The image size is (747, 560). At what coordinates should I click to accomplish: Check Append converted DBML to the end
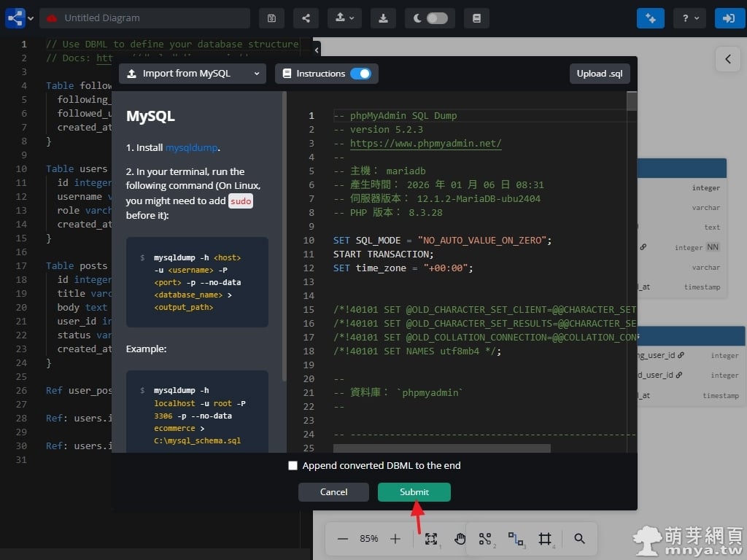click(293, 465)
